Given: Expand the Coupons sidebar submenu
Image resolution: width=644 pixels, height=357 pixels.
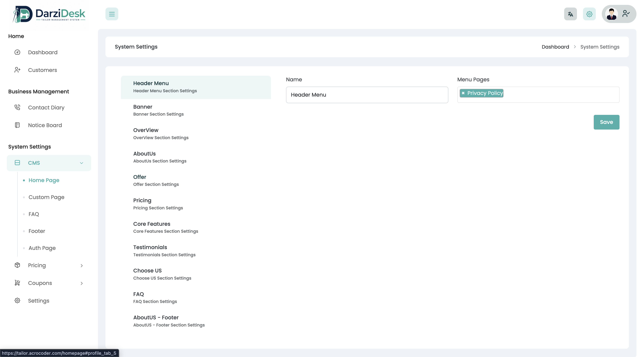Looking at the screenshot, I should point(82,283).
